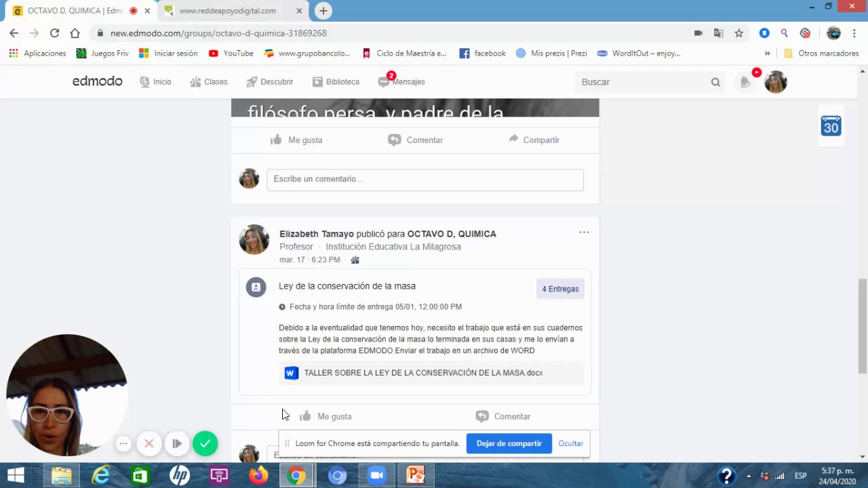Open the facebook bookmark
This screenshot has width=868, height=488.
[482, 53]
